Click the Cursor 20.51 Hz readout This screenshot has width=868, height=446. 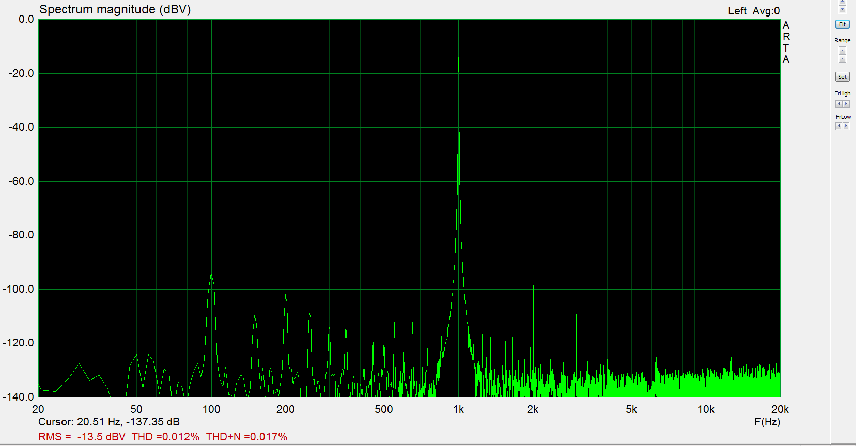(109, 422)
